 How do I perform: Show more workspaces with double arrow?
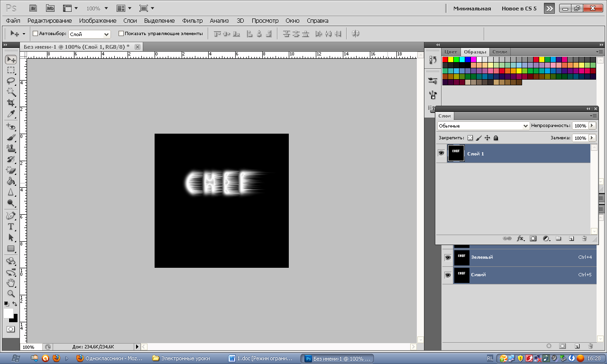pos(549,9)
